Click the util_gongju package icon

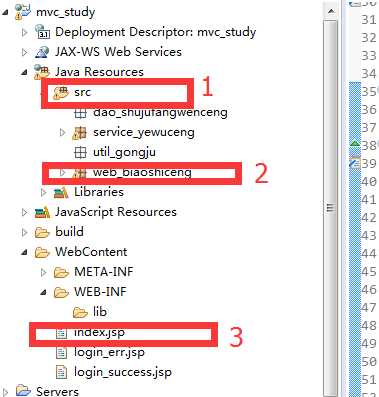80,153
